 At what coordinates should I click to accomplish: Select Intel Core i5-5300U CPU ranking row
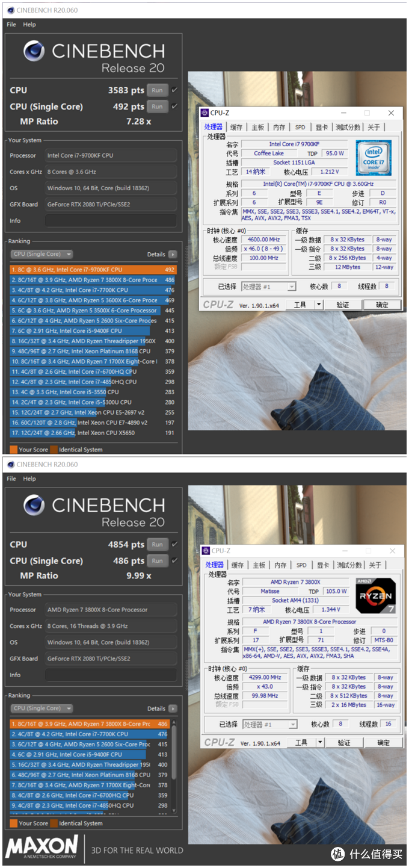click(93, 402)
